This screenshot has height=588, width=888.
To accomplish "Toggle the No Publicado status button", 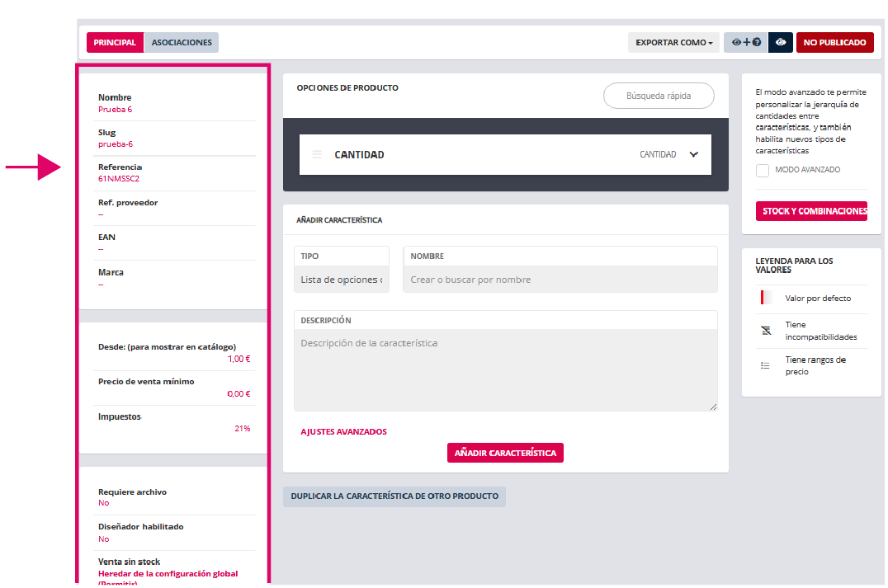I will click(x=834, y=42).
